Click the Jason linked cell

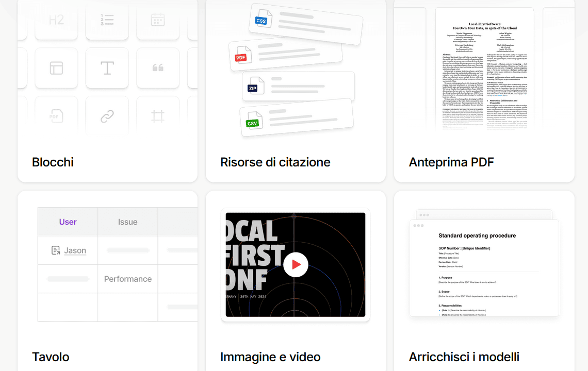pos(75,250)
